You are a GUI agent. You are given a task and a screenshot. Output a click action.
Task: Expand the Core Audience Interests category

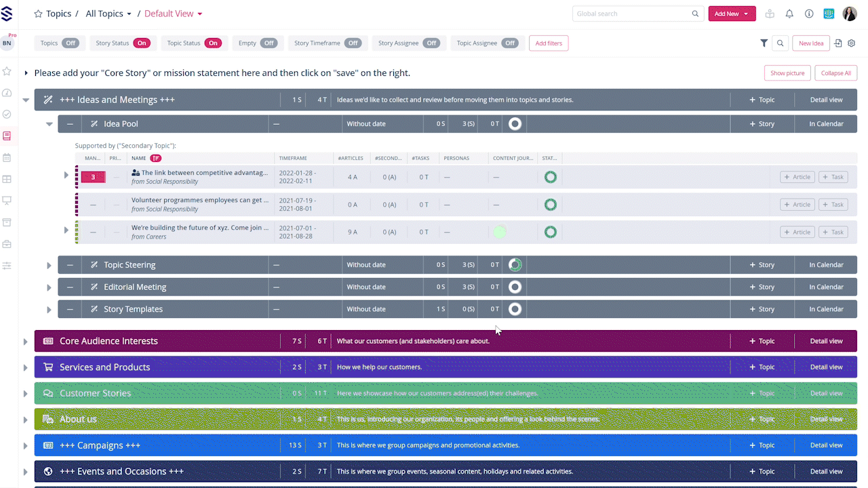tap(26, 342)
